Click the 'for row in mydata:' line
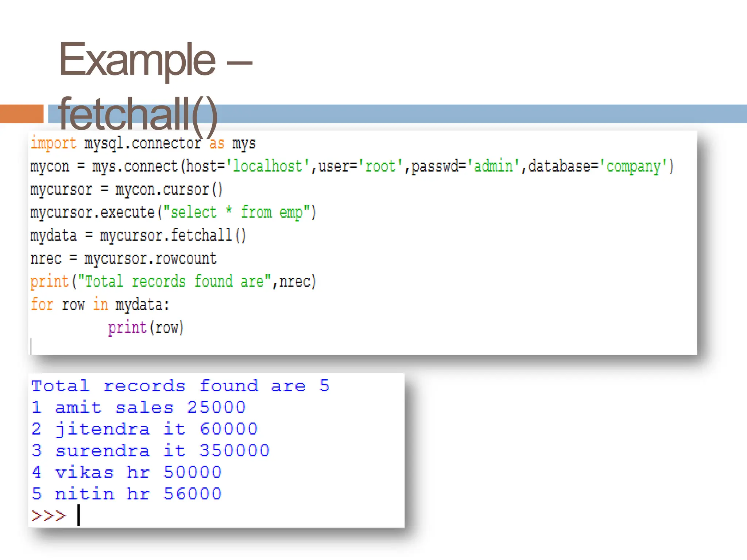The width and height of the screenshot is (747, 560). [100, 305]
